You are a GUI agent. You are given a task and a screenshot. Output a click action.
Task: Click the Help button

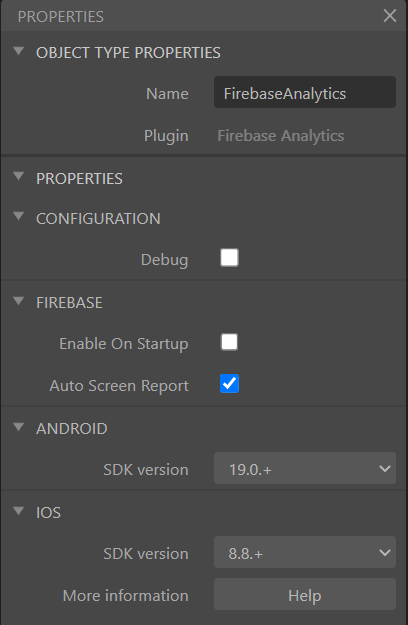point(305,594)
